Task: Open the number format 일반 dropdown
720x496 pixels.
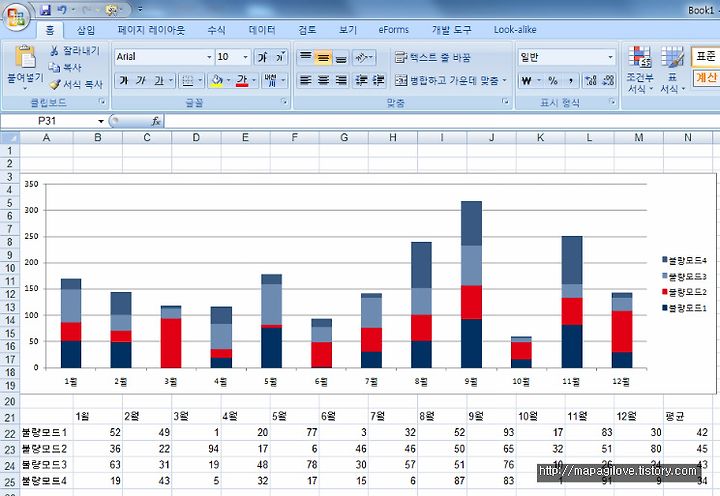Action: pyautogui.click(x=610, y=57)
